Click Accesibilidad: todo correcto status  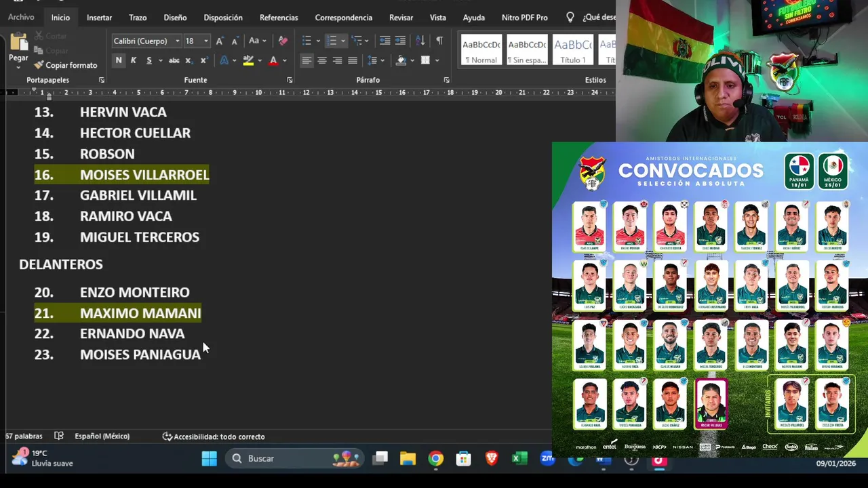pos(214,436)
